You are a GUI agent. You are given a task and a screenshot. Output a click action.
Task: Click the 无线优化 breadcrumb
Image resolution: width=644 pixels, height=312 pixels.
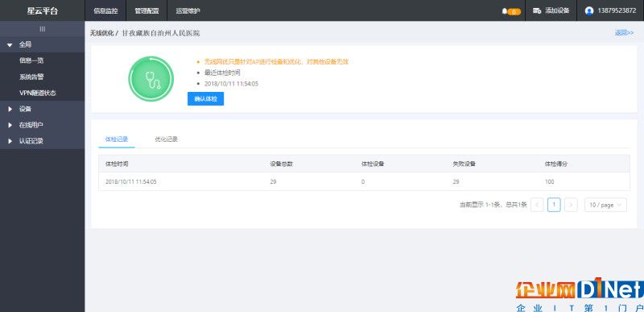(x=102, y=33)
